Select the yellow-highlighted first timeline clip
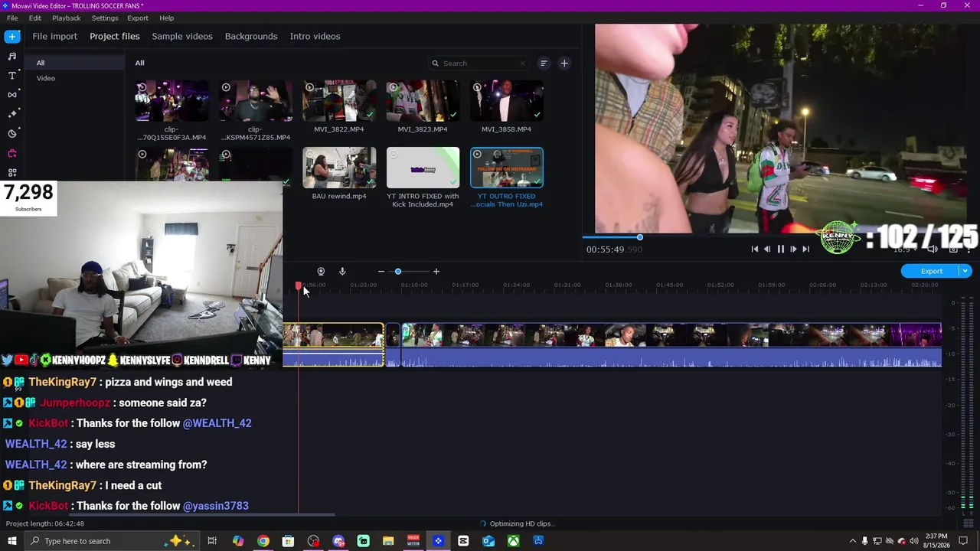This screenshot has width=980, height=551. click(x=333, y=344)
